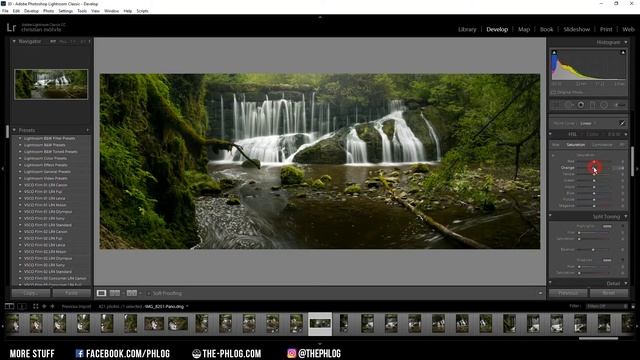This screenshot has width=640, height=360.
Task: Select the Crop Overlay tool
Action: pos(556,105)
